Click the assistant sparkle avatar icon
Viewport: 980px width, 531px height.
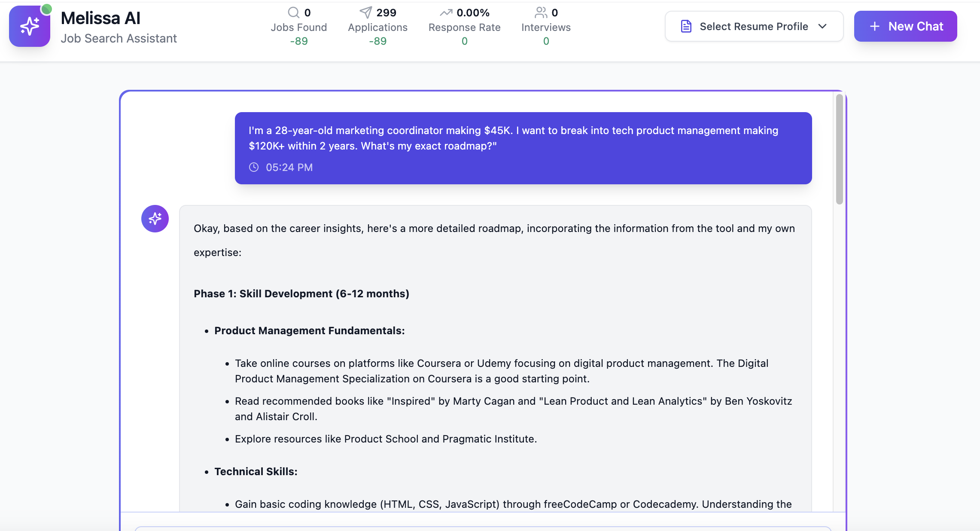coord(155,219)
